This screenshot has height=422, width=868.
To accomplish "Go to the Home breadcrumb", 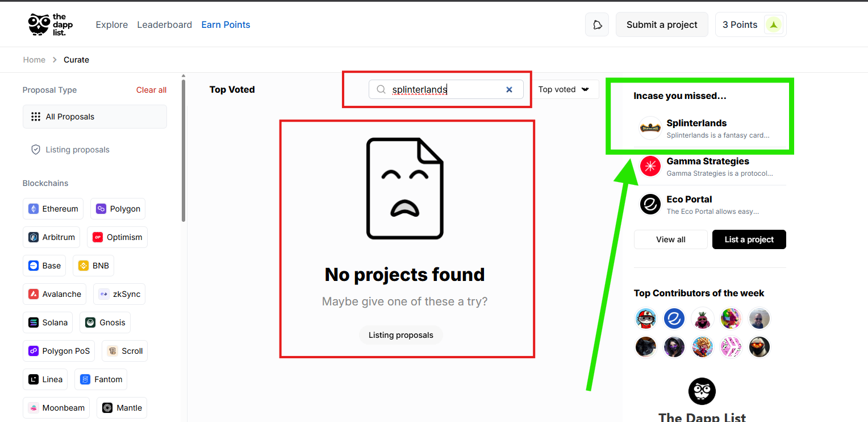I will click(34, 60).
